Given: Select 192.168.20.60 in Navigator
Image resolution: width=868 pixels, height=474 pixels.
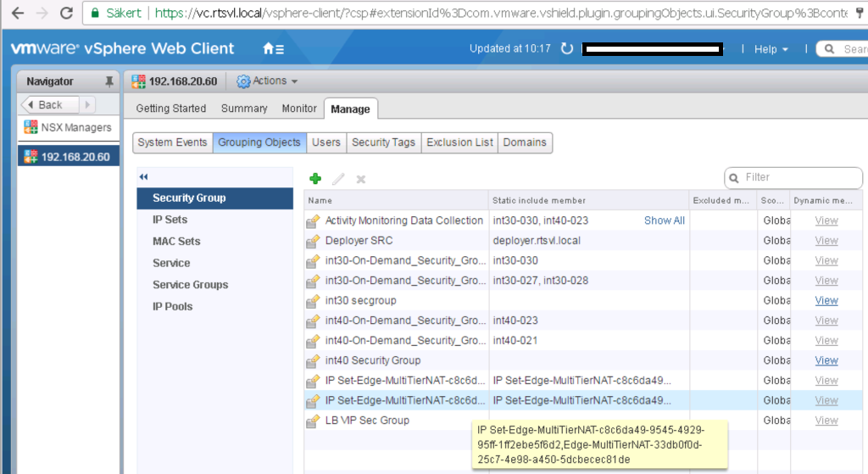Looking at the screenshot, I should pyautogui.click(x=69, y=157).
